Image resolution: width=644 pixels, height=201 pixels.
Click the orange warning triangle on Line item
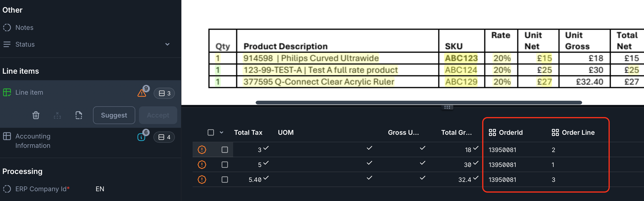tap(142, 94)
